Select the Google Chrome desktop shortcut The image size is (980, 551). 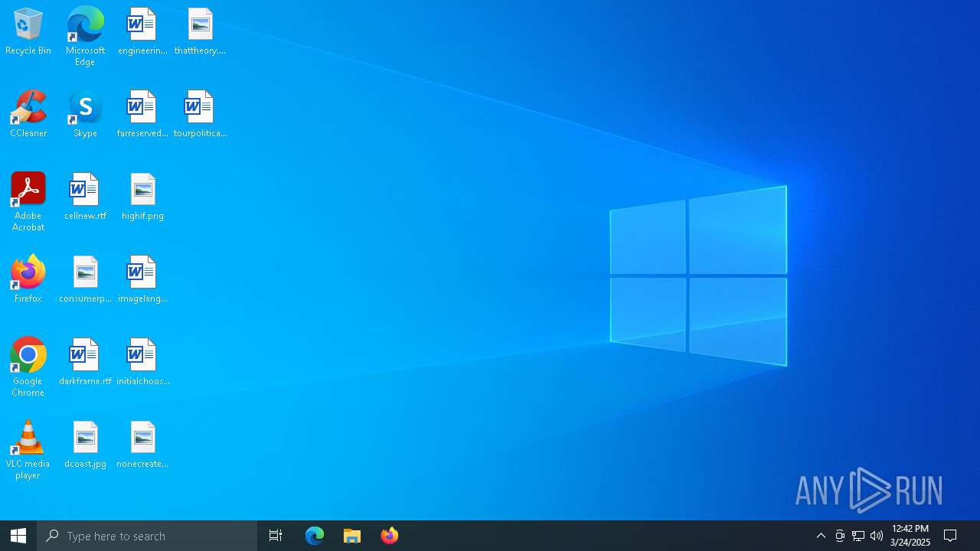coord(28,367)
